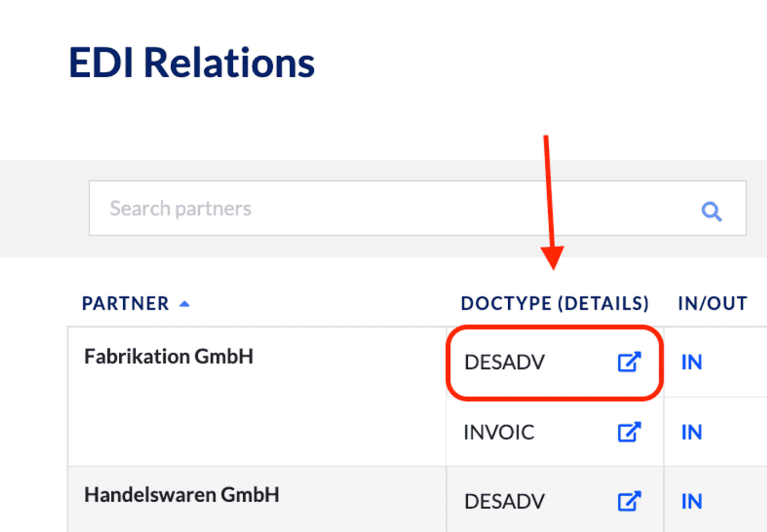Open details for Handelswaren GmbH DESADV doctype
The width and height of the screenshot is (767, 532).
pyautogui.click(x=628, y=501)
